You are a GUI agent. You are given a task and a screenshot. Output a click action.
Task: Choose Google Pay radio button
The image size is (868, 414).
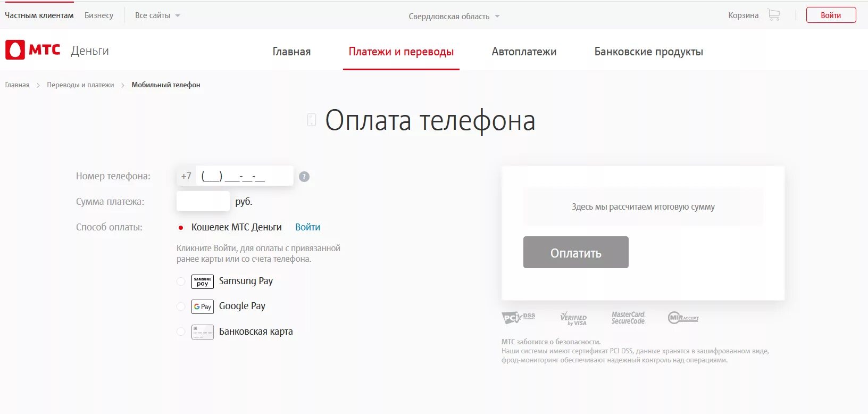[x=181, y=307]
